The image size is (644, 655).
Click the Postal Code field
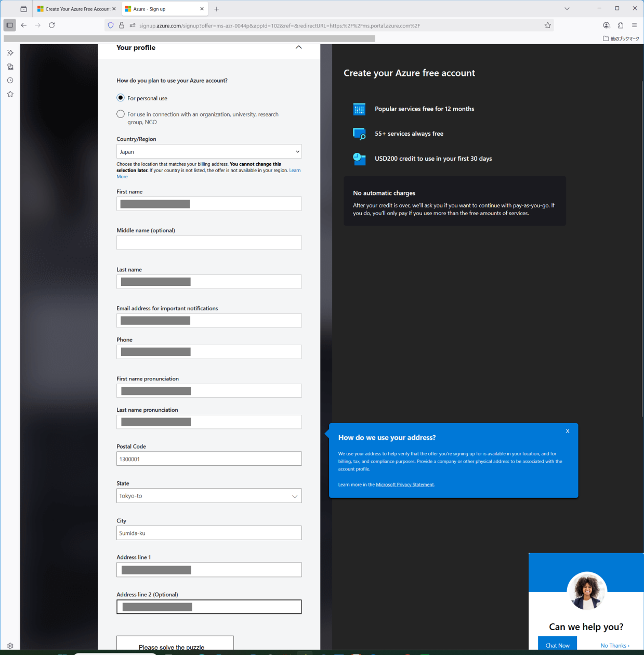(209, 459)
